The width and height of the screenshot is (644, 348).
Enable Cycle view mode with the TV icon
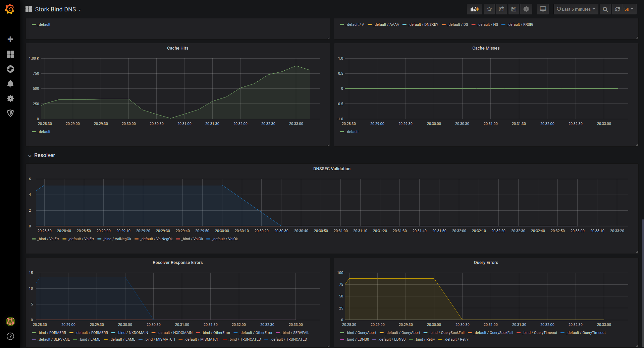(x=542, y=9)
